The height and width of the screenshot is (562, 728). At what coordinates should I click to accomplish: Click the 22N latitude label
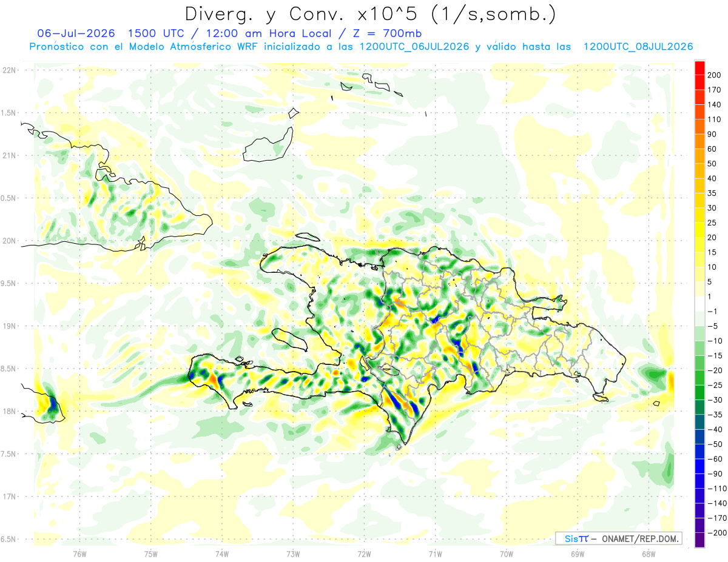click(x=8, y=70)
